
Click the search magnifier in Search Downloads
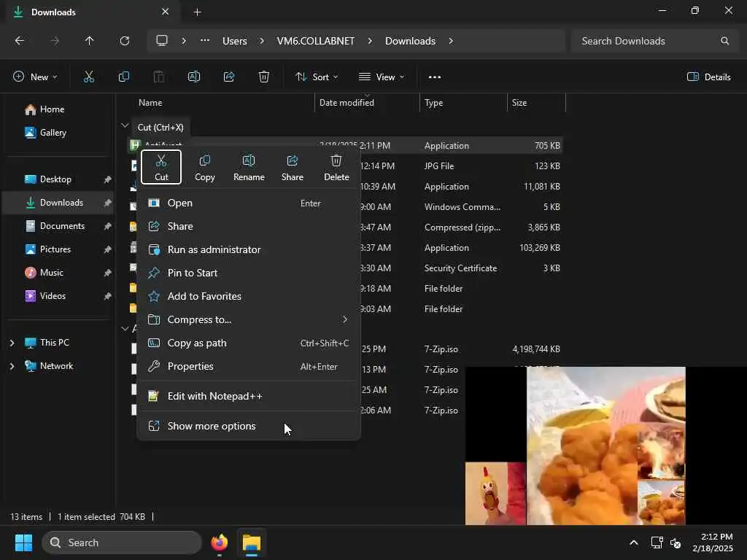point(724,41)
